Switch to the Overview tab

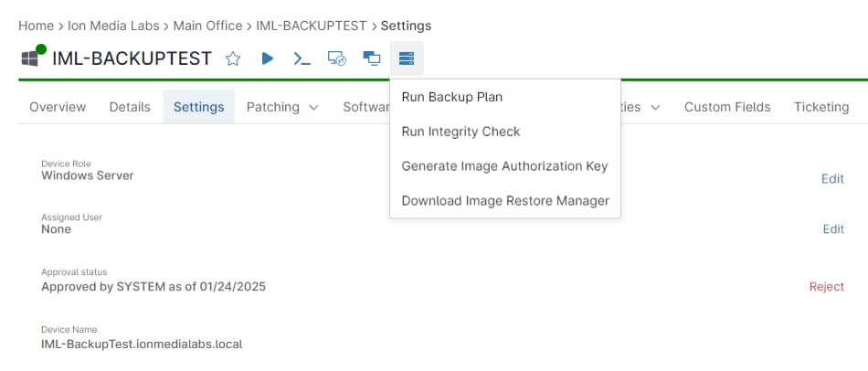[x=58, y=107]
